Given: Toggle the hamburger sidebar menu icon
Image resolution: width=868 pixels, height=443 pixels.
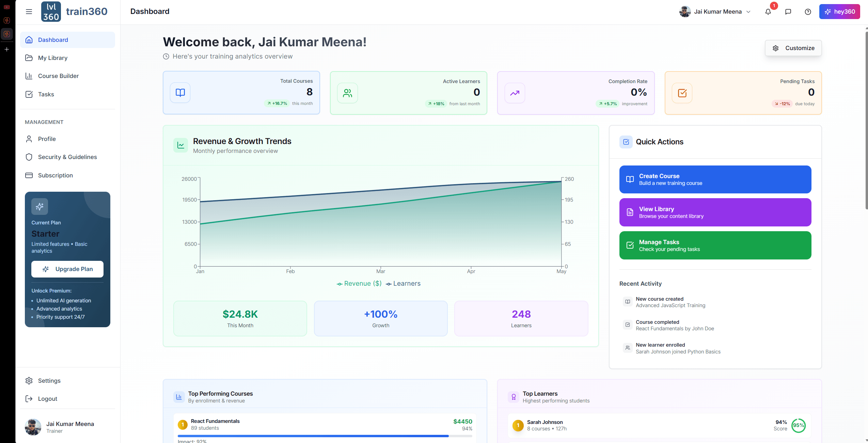Looking at the screenshot, I should pos(29,12).
